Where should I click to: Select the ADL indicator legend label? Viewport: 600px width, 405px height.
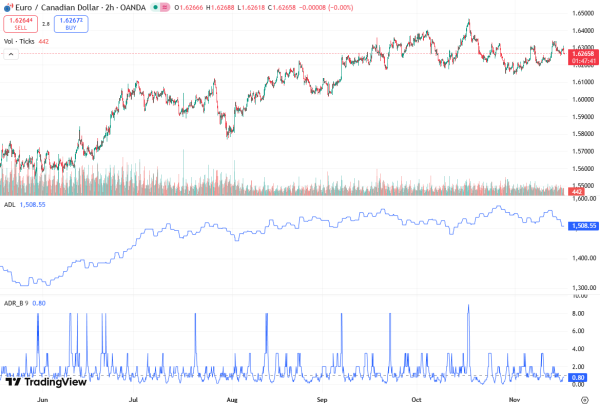10,204
